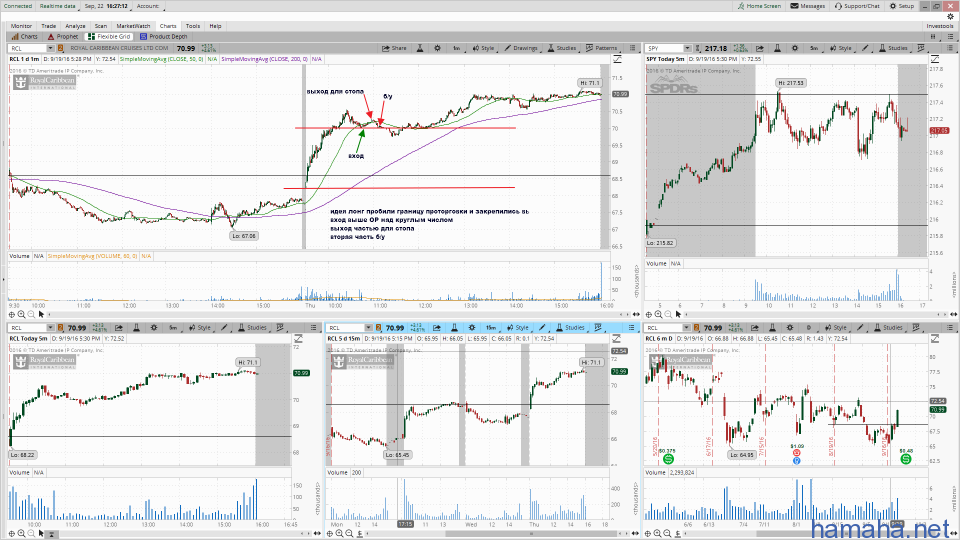Zoom in on main RCL chart time axis
The height and width of the screenshot is (540, 960).
(21, 314)
